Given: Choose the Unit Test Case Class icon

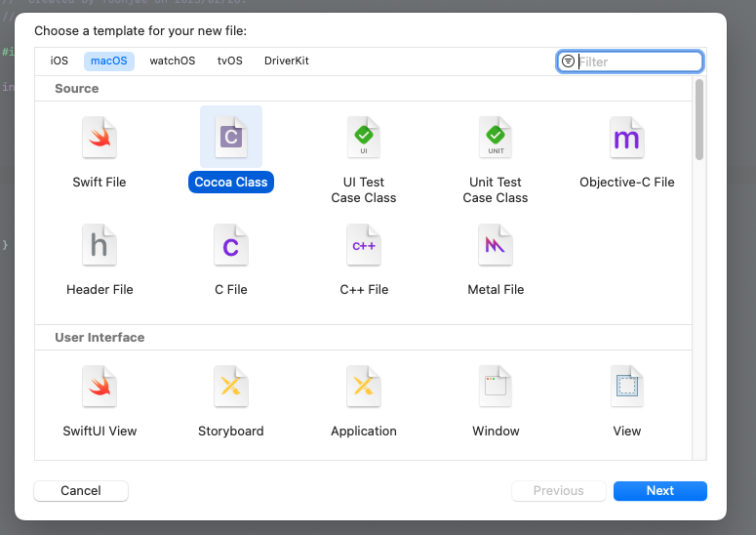Looking at the screenshot, I should pyautogui.click(x=496, y=138).
